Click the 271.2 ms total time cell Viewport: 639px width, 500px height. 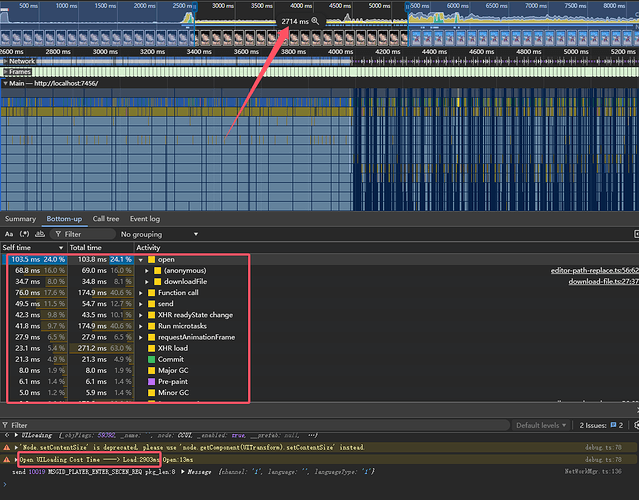click(101, 348)
